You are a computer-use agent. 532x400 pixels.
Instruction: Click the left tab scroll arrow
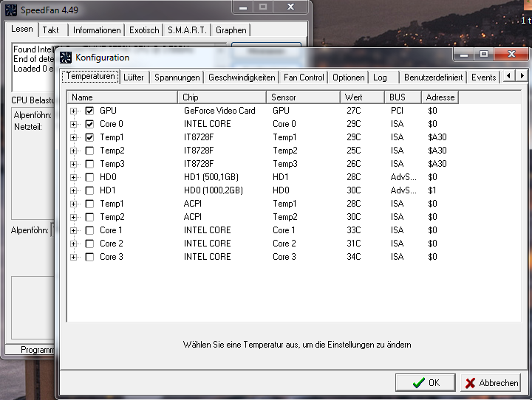pos(508,75)
